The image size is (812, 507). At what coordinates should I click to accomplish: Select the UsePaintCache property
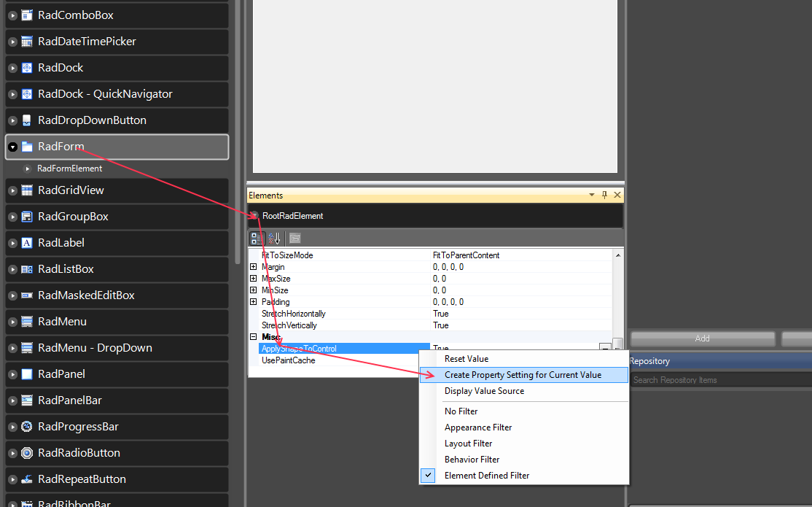coord(289,360)
